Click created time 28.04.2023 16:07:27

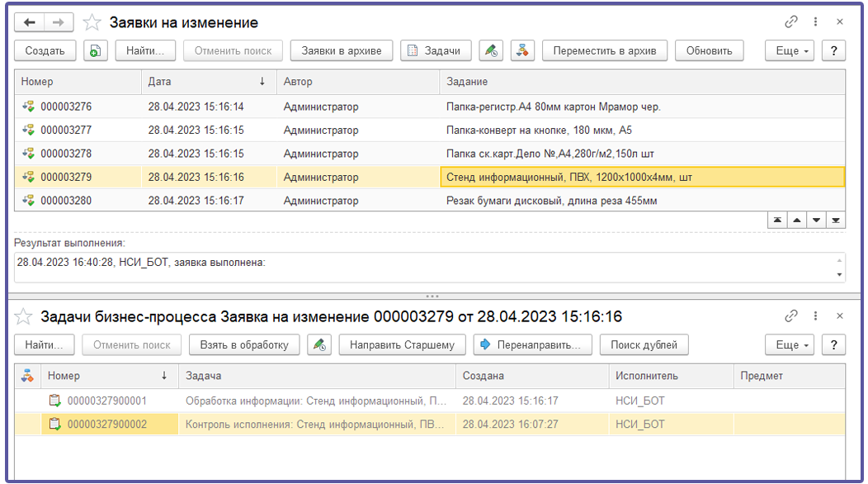(x=532, y=425)
